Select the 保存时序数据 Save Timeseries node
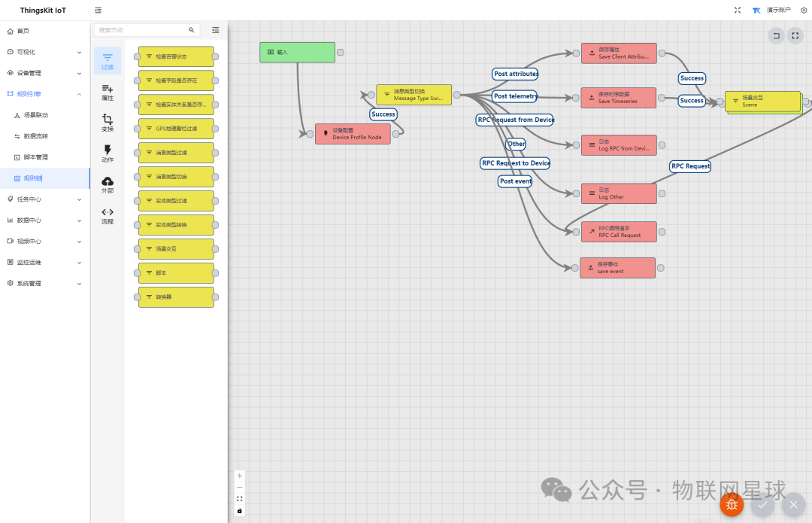The height and width of the screenshot is (523, 812). [x=618, y=98]
